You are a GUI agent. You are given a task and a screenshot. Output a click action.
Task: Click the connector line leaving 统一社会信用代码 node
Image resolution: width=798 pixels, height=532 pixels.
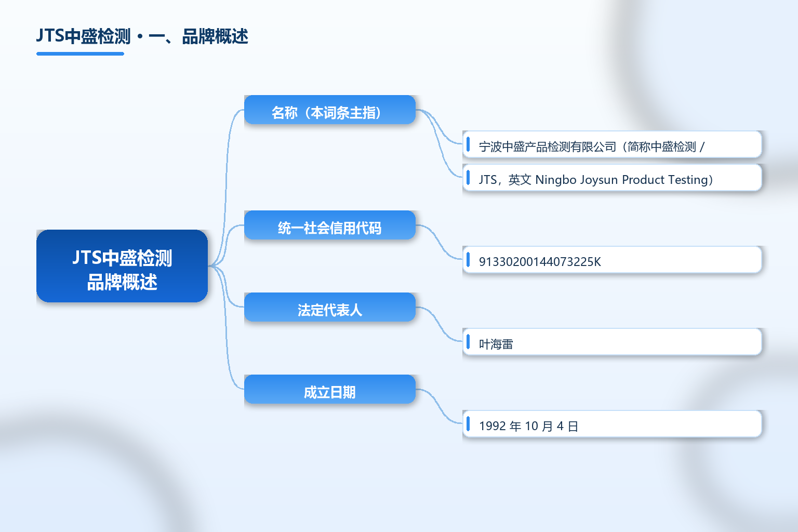pos(439,242)
